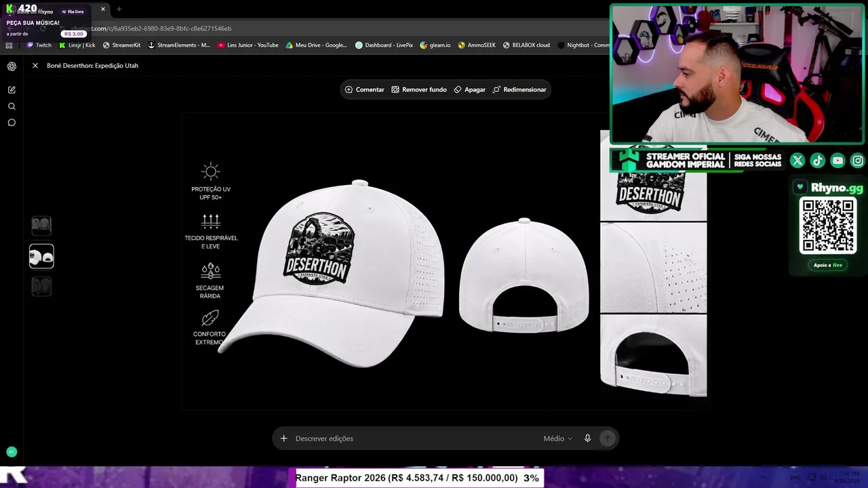Click the Boné Deserthon: Expedição Utah title

[92, 66]
